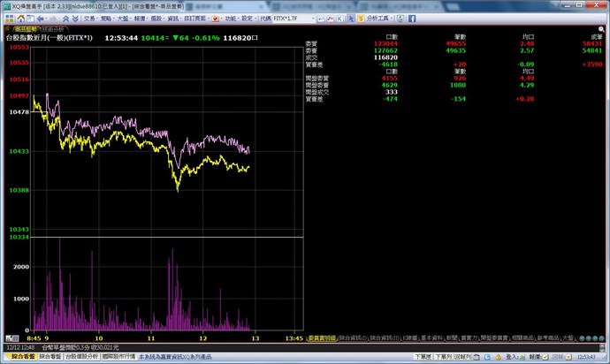The image size is (610, 364).
Task: Expand the FITX*1.TF symbol dropdown
Action: (312, 19)
